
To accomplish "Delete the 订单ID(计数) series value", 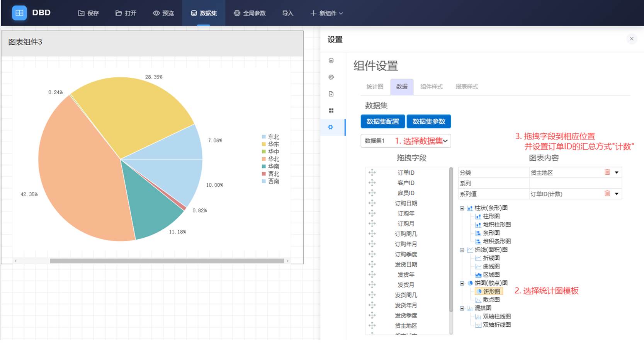I will click(607, 194).
